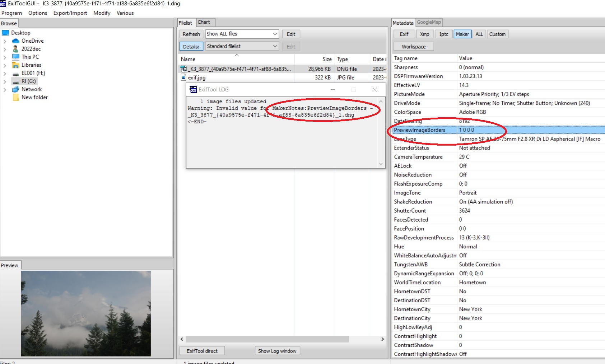Open the Standard filelist dropdown

pos(275,46)
